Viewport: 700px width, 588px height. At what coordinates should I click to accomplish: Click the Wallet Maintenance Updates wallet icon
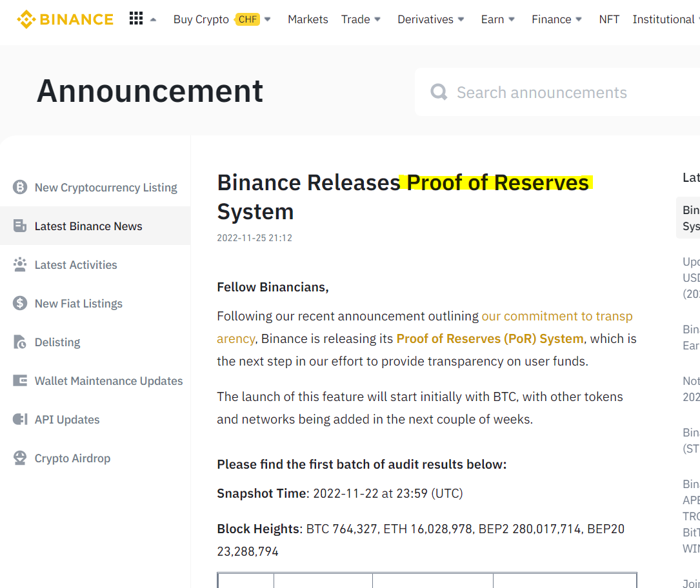(x=19, y=380)
